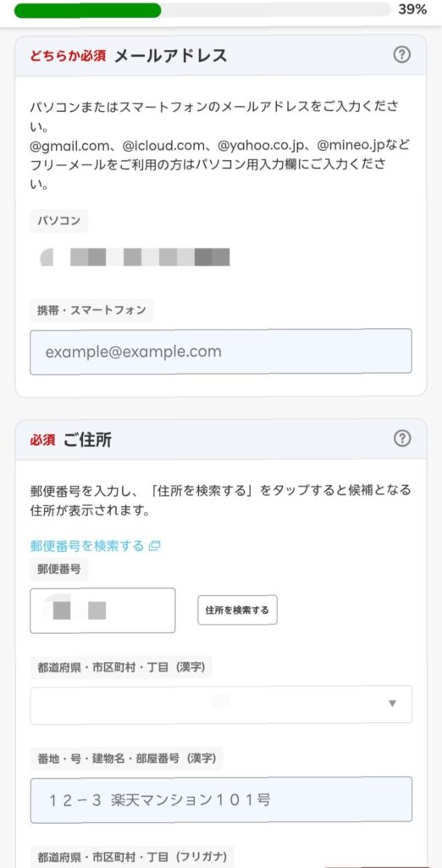The height and width of the screenshot is (868, 442).
Task: Click the 郵便番号 postal code field
Action: [x=103, y=610]
